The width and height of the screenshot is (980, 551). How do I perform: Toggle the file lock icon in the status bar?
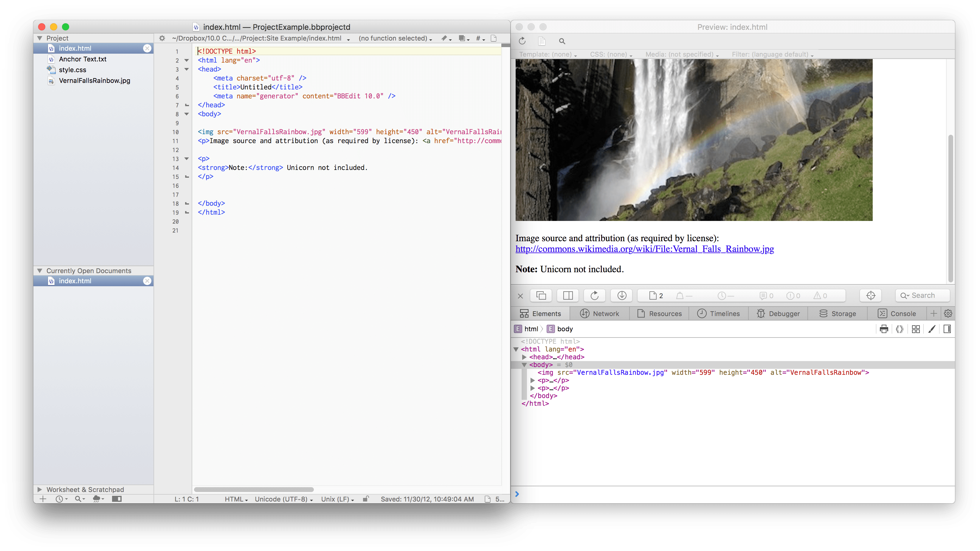coord(366,499)
